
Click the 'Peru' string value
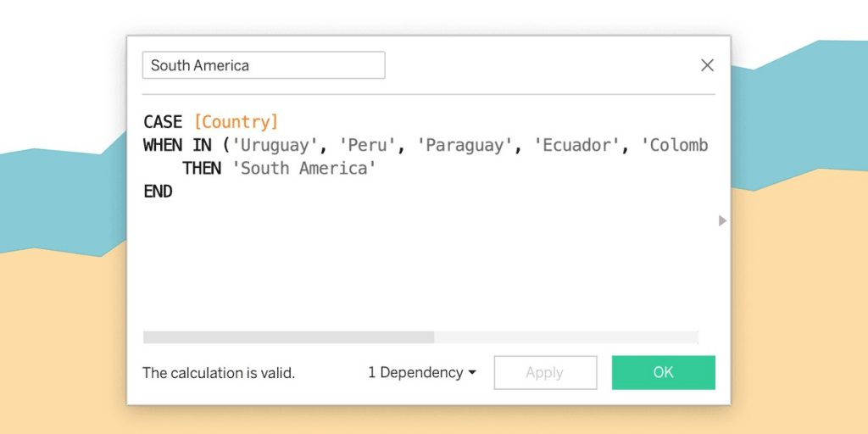tap(367, 145)
